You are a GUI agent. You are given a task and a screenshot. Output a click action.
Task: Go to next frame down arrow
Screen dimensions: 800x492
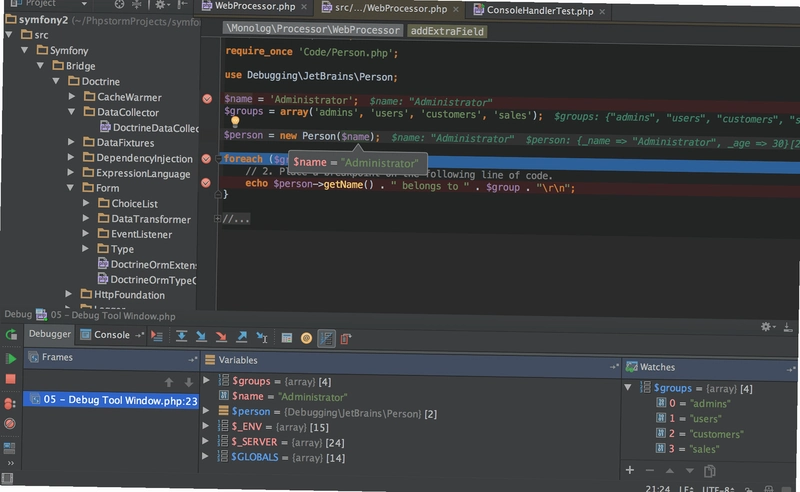point(188,382)
